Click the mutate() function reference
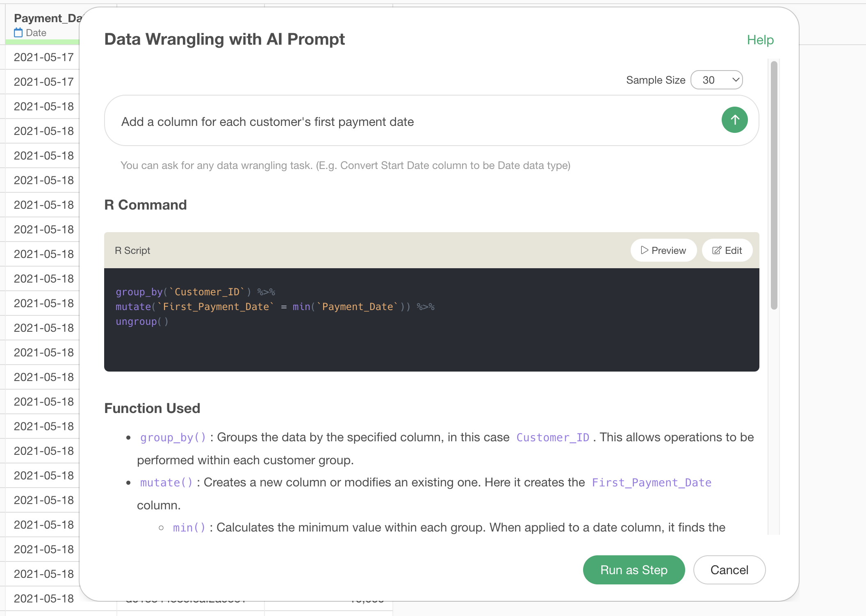 [166, 483]
